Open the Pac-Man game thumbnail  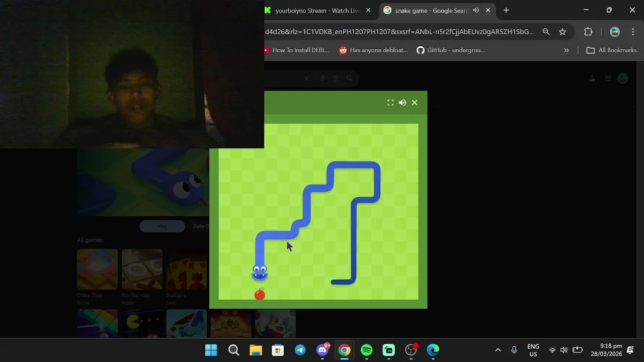coord(142,323)
